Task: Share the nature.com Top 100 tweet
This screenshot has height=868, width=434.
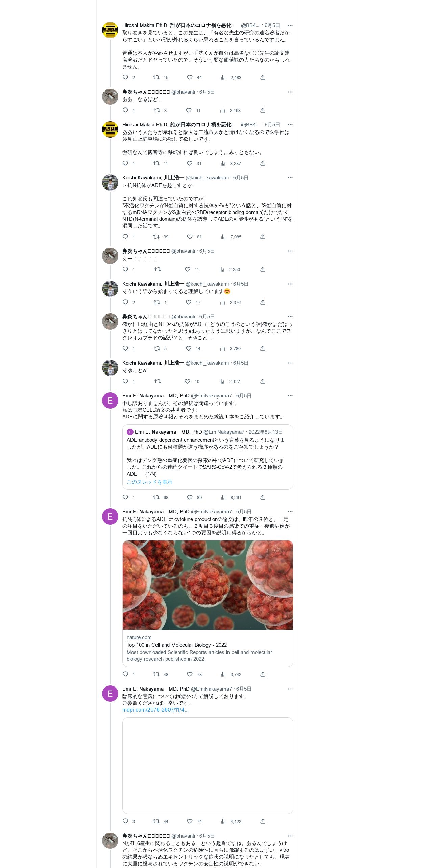Action: [263, 674]
